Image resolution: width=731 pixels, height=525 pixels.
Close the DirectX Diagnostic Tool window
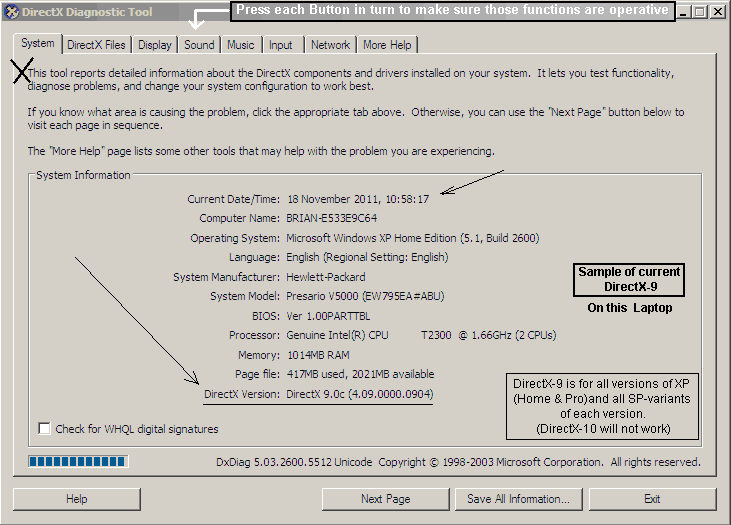click(x=718, y=12)
